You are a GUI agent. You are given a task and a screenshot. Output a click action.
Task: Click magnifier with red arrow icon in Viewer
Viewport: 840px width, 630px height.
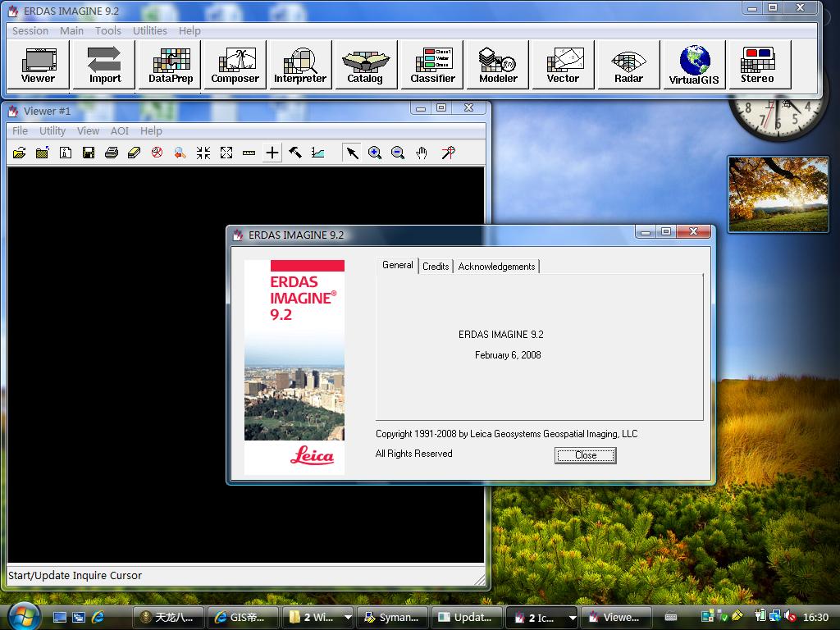coord(180,153)
